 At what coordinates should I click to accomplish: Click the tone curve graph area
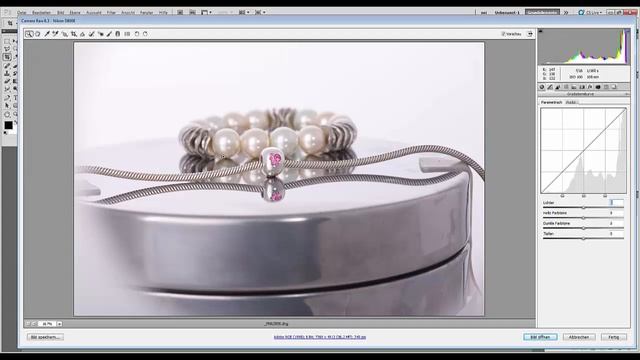583,151
